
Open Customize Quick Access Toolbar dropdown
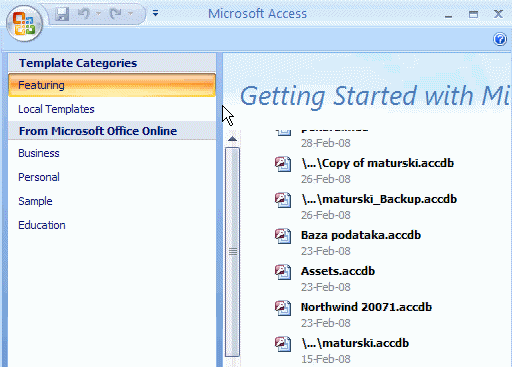pyautogui.click(x=155, y=13)
